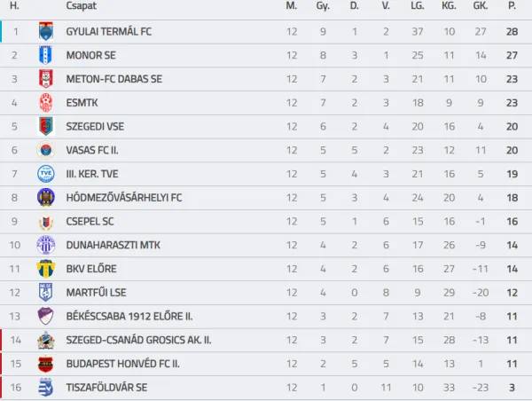532x401 pixels.
Task: Click the Vasas FC II. team logo
Action: pos(46,150)
